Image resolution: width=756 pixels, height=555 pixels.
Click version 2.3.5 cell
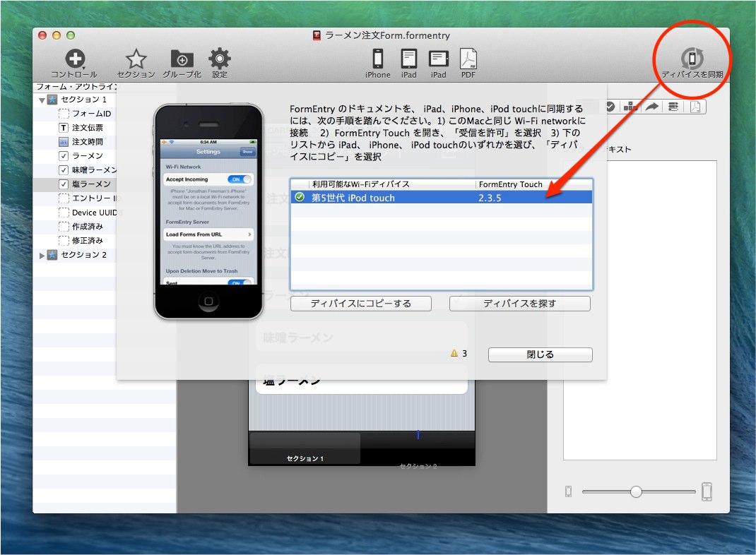coord(490,198)
